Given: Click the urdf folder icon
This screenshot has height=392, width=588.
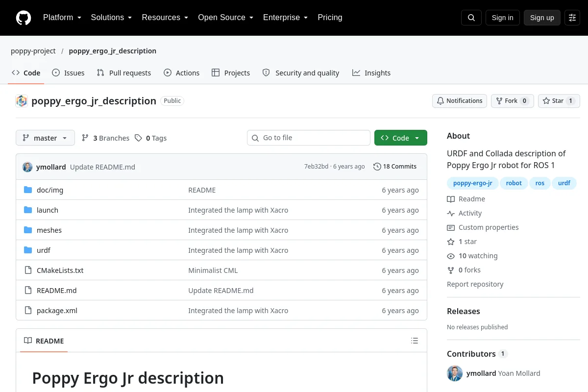Looking at the screenshot, I should pyautogui.click(x=28, y=250).
